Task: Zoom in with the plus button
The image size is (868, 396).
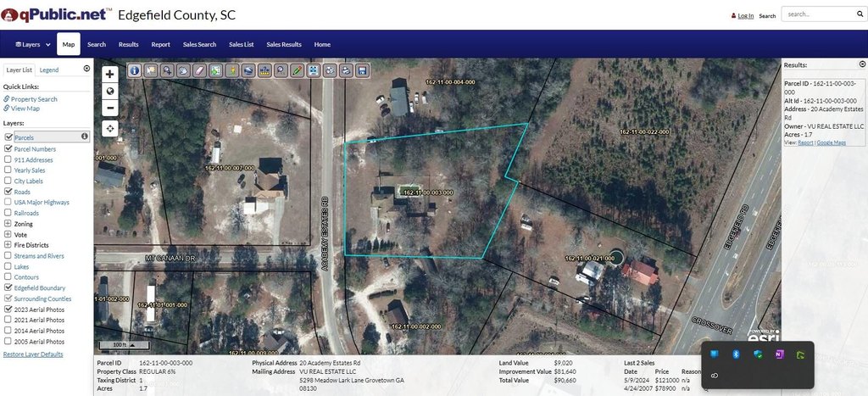Action: click(109, 74)
